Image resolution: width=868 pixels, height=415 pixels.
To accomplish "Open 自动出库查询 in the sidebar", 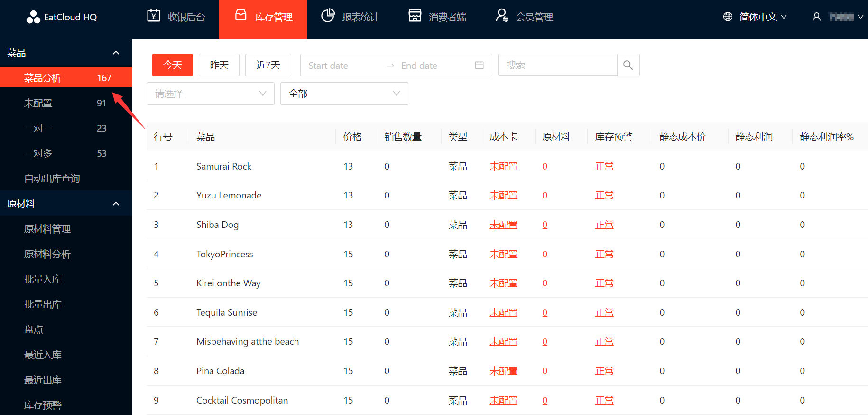I will click(66, 179).
